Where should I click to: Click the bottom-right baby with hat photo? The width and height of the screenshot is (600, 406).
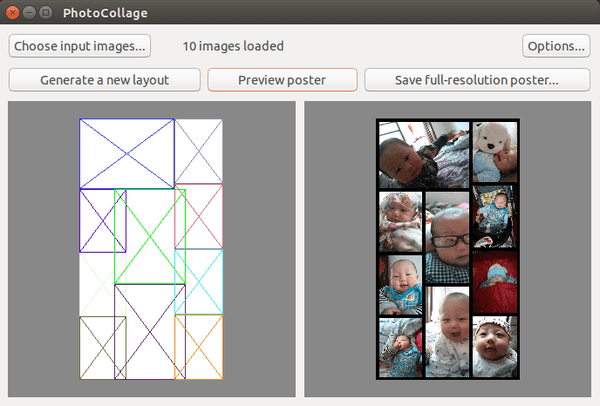point(495,347)
